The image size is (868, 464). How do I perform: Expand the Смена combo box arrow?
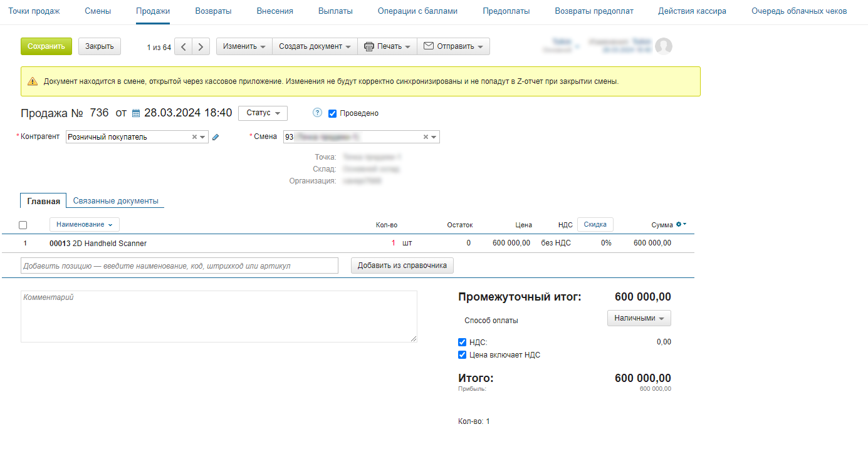[434, 137]
